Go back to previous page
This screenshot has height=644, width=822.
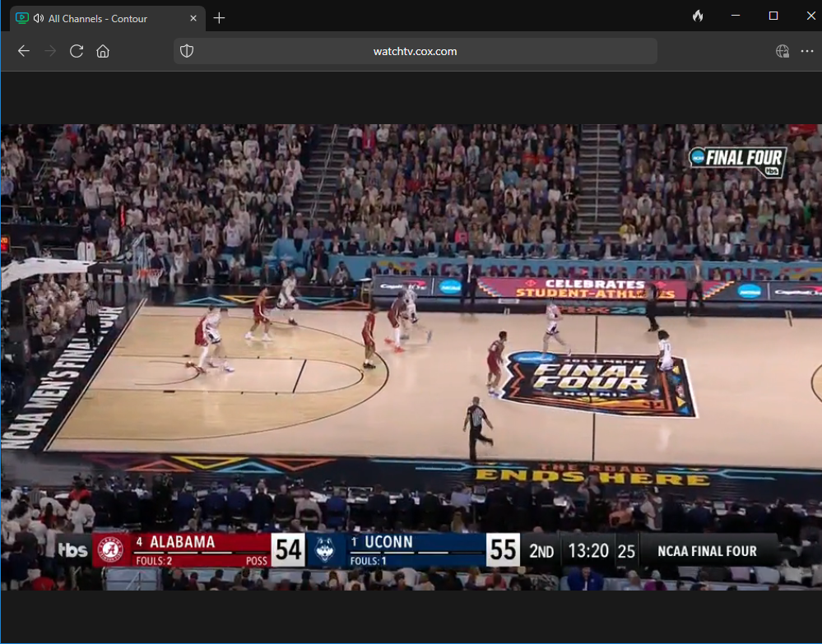click(24, 51)
